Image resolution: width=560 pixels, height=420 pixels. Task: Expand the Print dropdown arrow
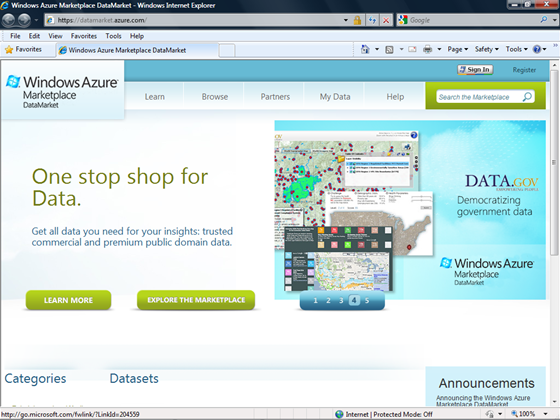click(x=439, y=49)
